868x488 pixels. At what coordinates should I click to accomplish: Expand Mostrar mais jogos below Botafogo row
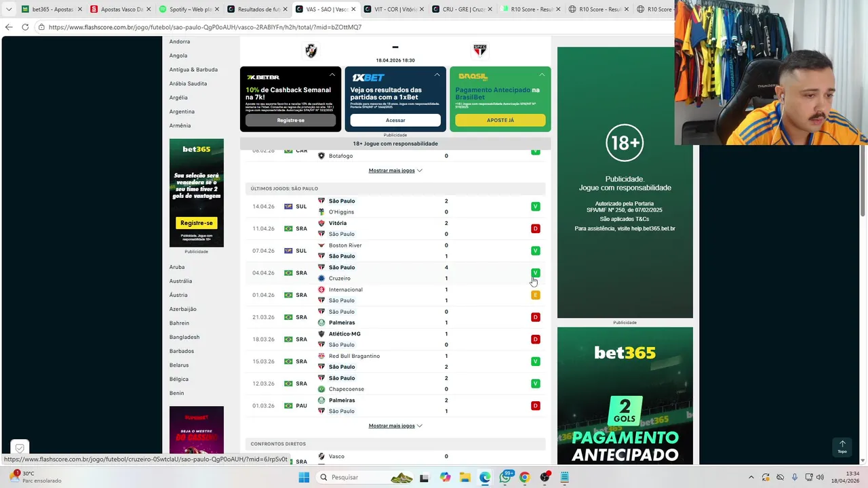[x=395, y=170]
